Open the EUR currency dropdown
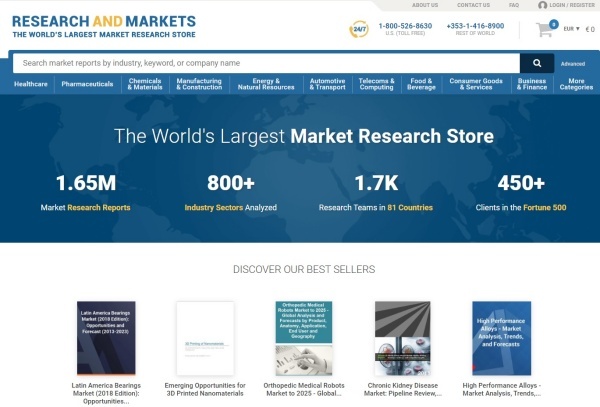The width and height of the screenshot is (600, 407). point(571,29)
